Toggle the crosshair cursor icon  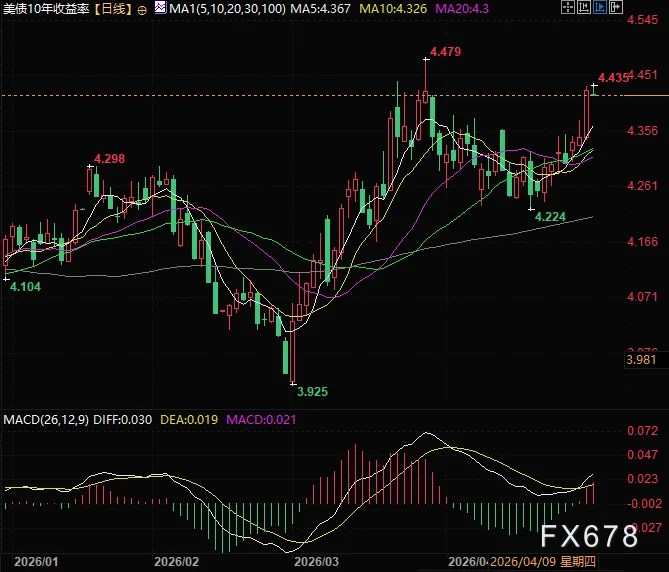click(x=568, y=7)
